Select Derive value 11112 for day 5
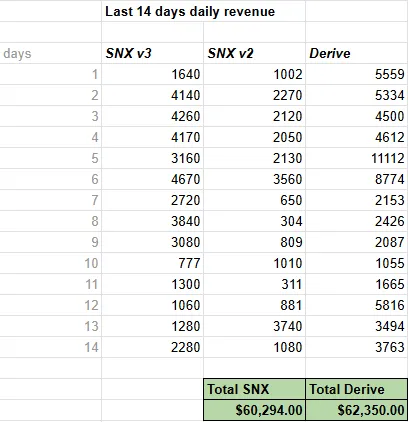Viewport: 408px width, 422px height. pos(357,158)
